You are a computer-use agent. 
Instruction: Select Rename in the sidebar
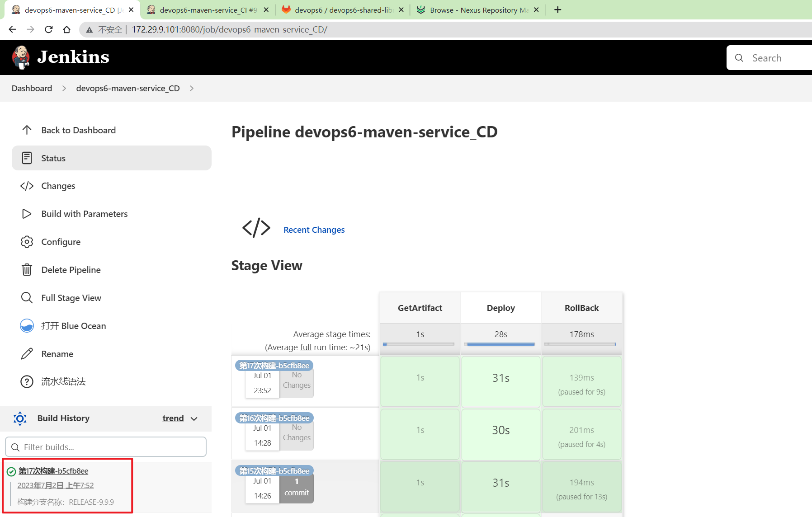pos(112,354)
